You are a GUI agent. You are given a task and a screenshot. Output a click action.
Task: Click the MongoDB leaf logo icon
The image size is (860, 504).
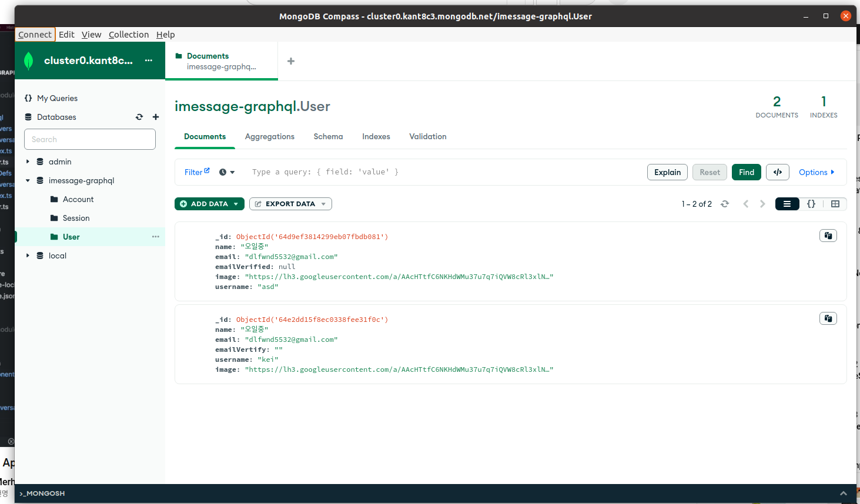(28, 61)
